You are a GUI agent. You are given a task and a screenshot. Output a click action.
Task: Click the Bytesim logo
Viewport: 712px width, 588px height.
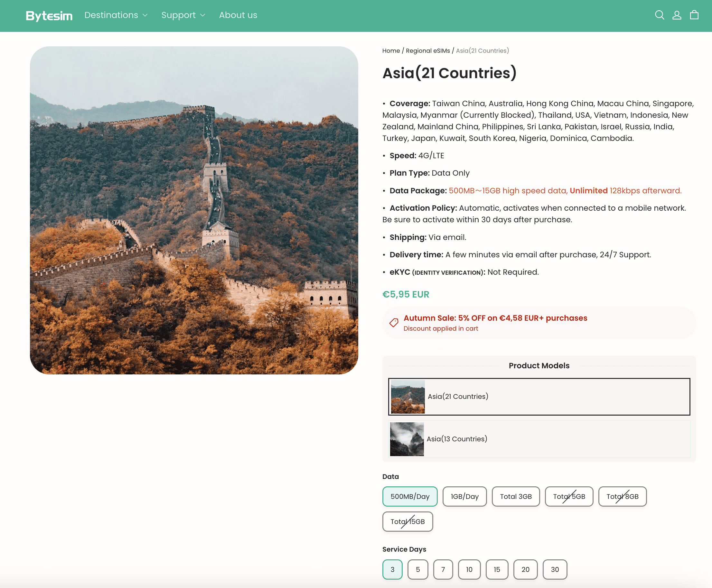click(x=49, y=15)
